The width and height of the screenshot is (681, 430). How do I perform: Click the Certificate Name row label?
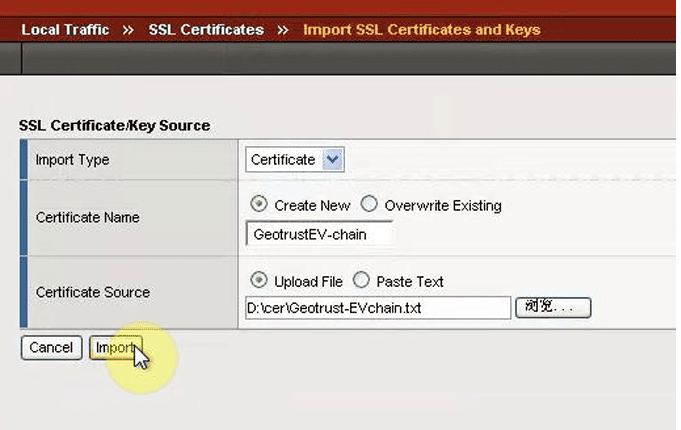pyautogui.click(x=87, y=217)
